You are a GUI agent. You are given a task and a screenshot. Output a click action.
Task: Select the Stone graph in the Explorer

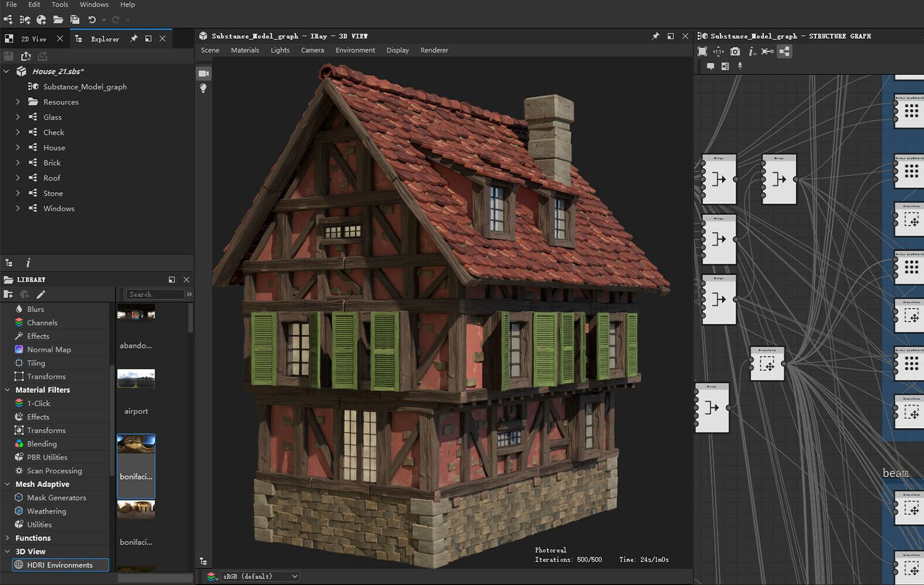[53, 193]
